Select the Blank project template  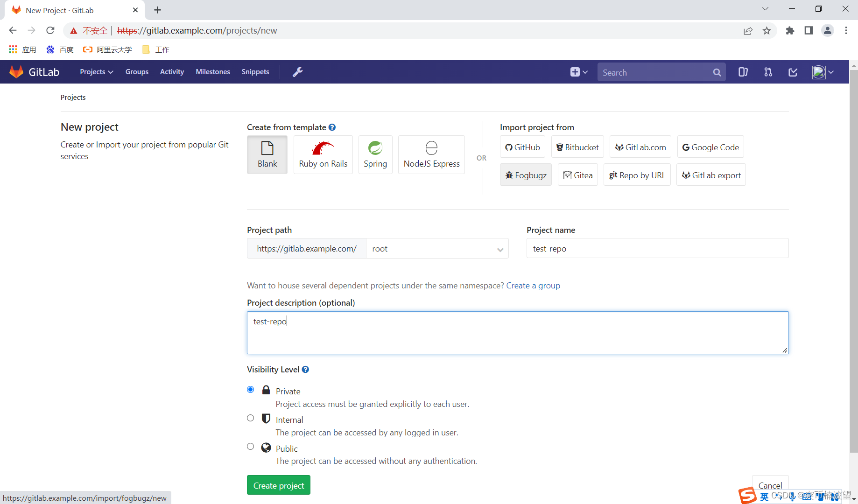267,154
